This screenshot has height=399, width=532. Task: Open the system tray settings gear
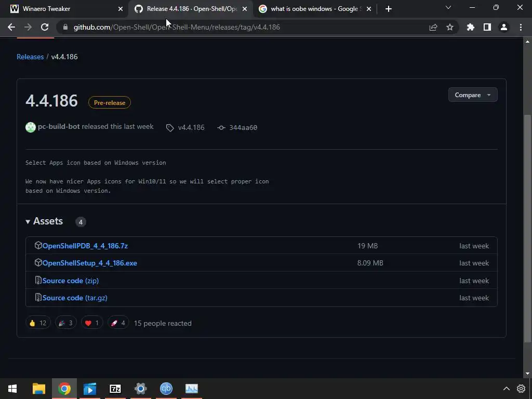click(x=521, y=389)
